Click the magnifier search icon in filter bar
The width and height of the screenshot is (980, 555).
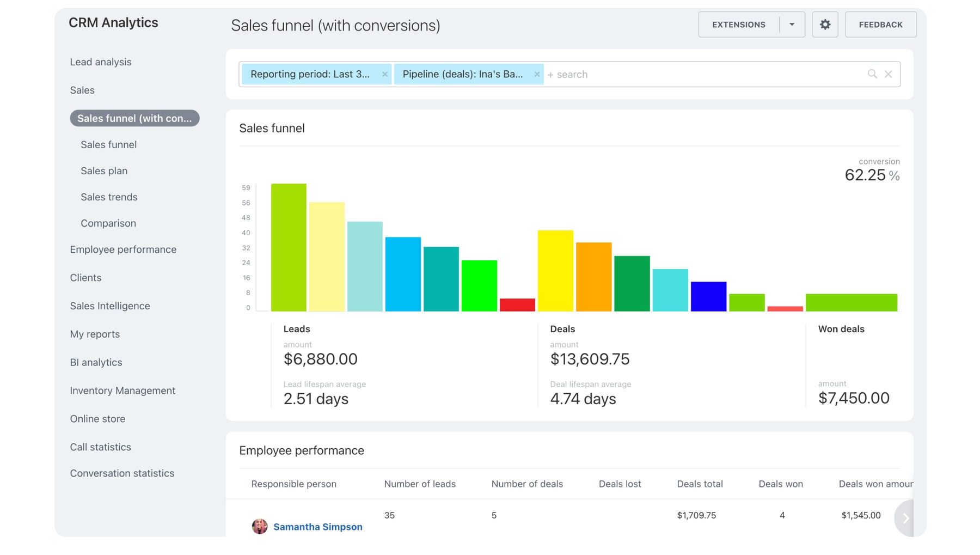pos(872,74)
